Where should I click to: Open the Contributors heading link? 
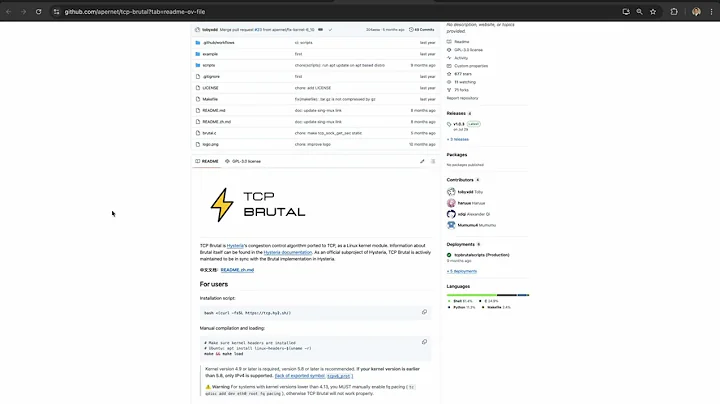(x=463, y=180)
